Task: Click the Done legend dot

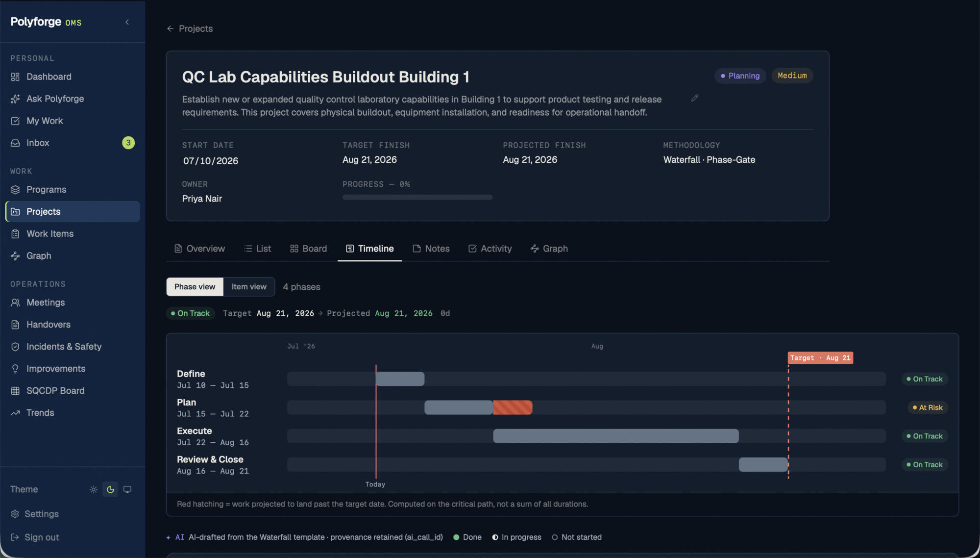Action: 456,537
